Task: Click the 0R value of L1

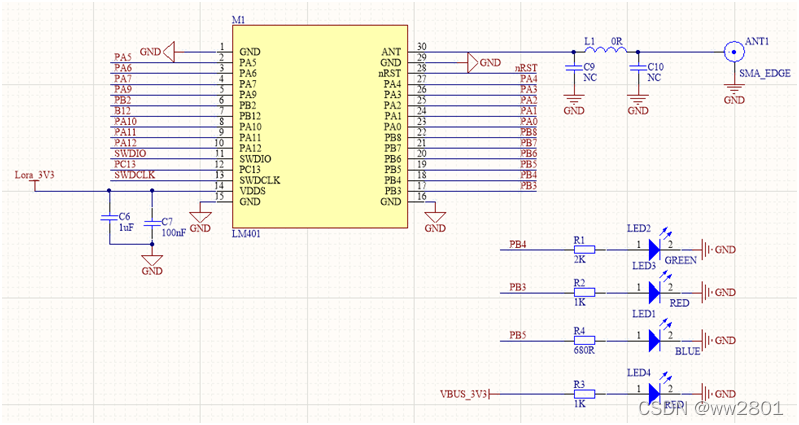Action: [617, 41]
